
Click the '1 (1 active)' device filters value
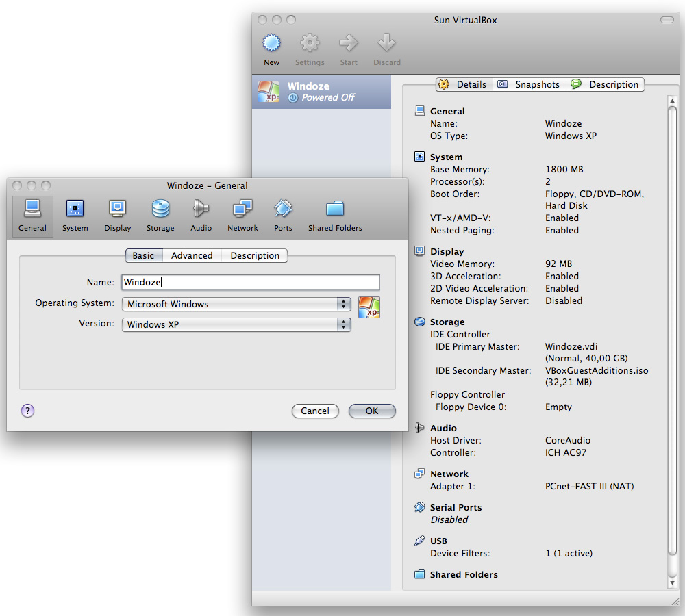569,553
